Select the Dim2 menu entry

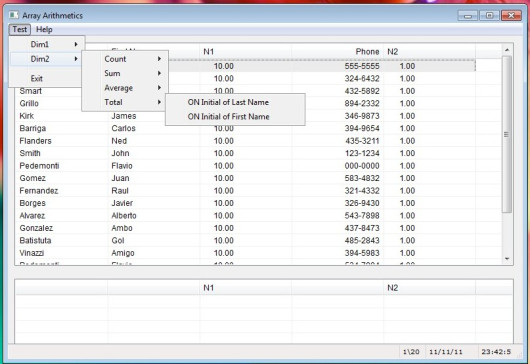tap(47, 59)
